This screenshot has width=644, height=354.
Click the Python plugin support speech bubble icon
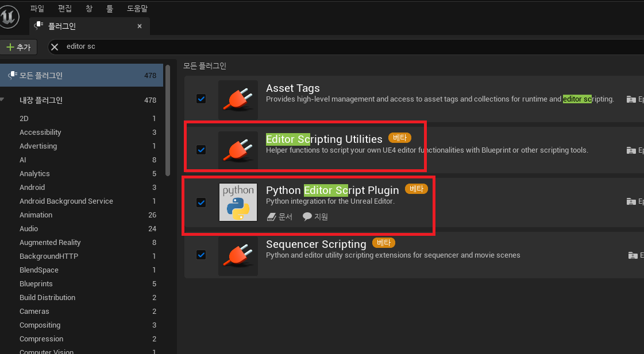(x=307, y=216)
